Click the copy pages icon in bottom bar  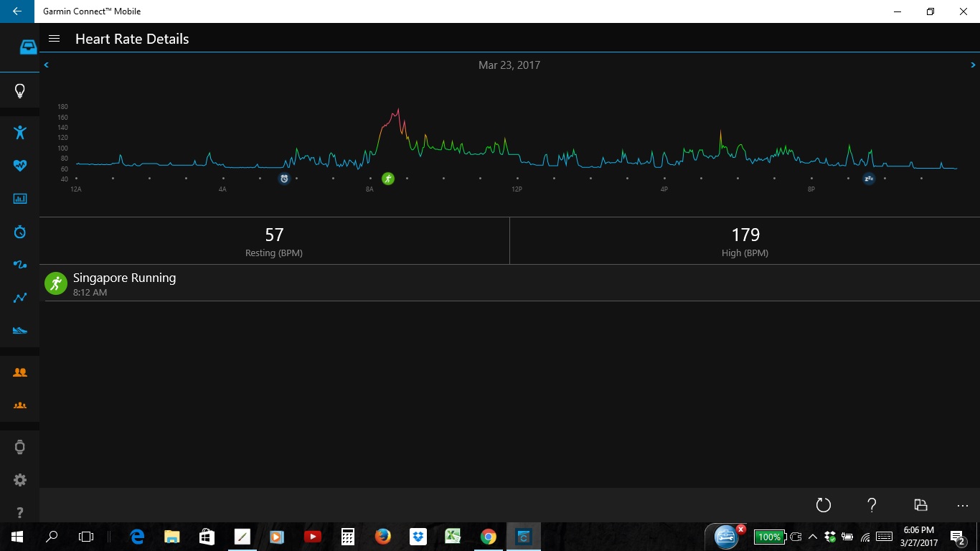[x=920, y=505]
